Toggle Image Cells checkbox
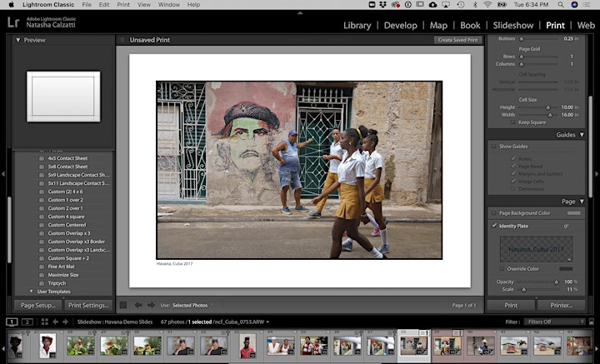Screen dimensions: 600x364 click(513, 182)
